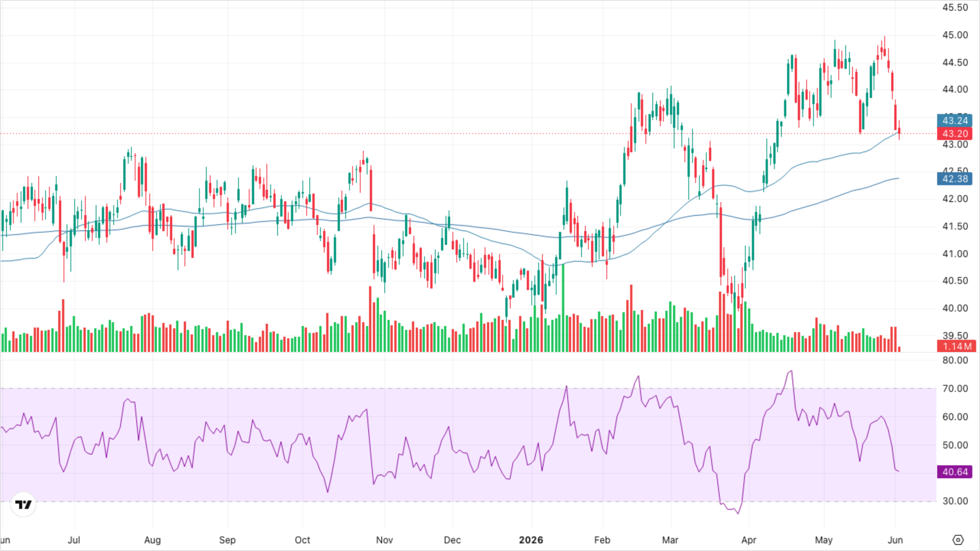Click the red 1.14 M volume label
Viewport: 980px width, 551px height.
pyautogui.click(x=957, y=346)
